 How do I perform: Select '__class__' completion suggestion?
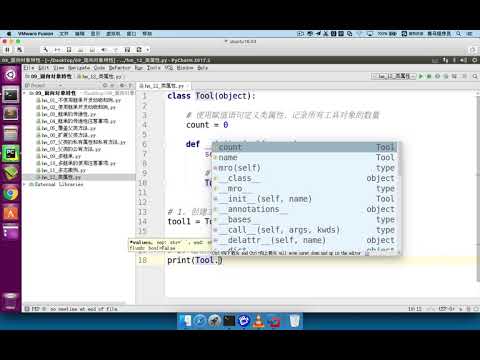[x=305, y=178]
